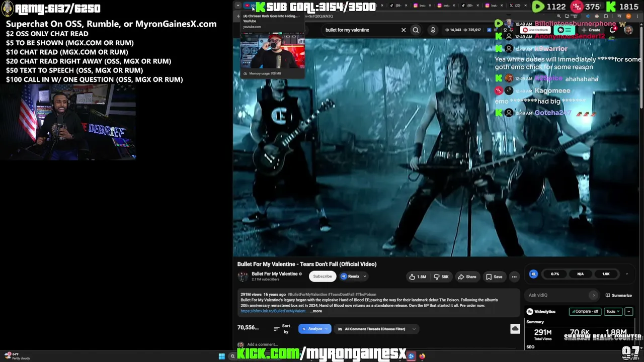Viewport: 644px width, 362px height.
Task: Click the 14,343 stat beside search
Action: coord(453,30)
